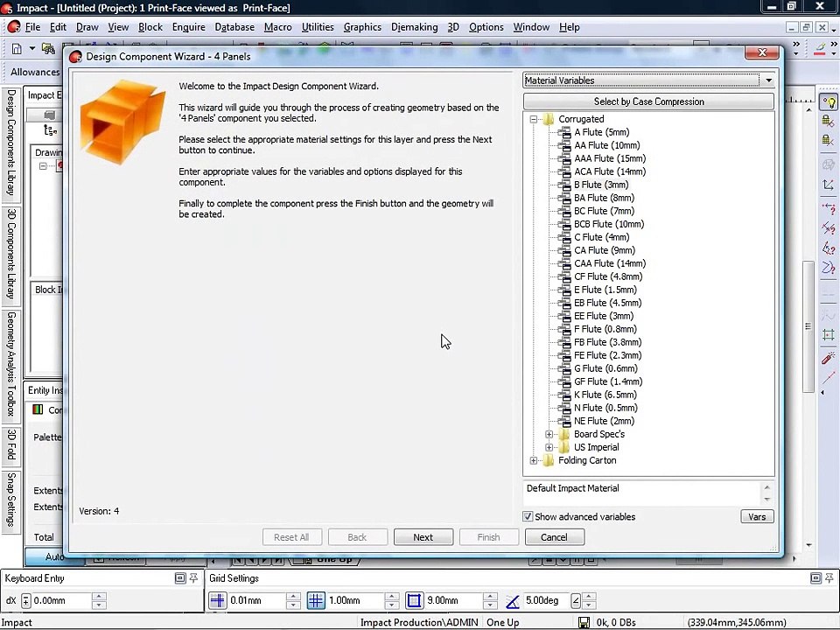840x630 pixels.
Task: Click the vertical scrollbar thumb in the drawing area
Action: 808,325
